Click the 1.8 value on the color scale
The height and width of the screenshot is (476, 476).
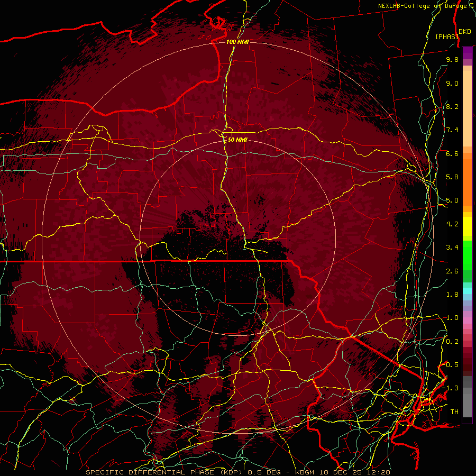[x=452, y=295]
